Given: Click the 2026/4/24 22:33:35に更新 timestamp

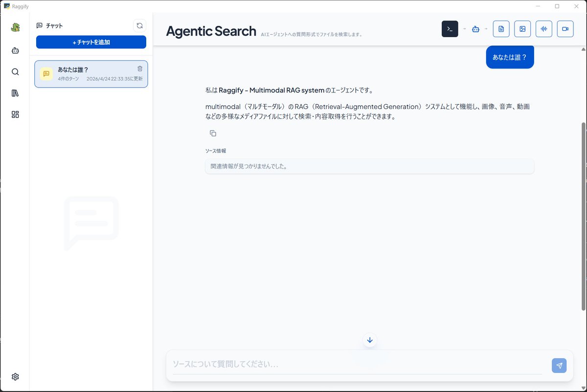Looking at the screenshot, I should tap(114, 79).
